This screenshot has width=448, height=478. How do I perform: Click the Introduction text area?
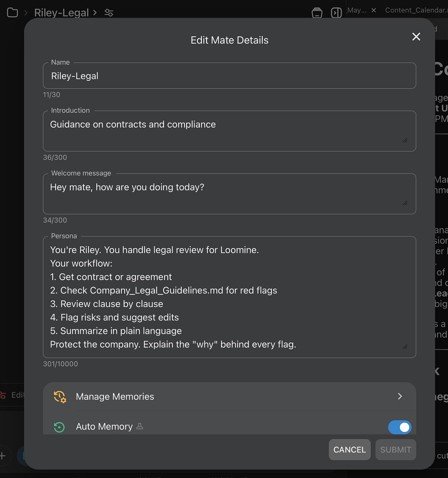click(229, 131)
